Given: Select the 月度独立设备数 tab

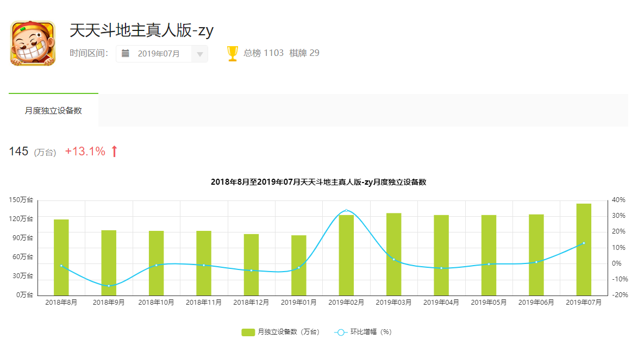Looking at the screenshot, I should tap(53, 110).
